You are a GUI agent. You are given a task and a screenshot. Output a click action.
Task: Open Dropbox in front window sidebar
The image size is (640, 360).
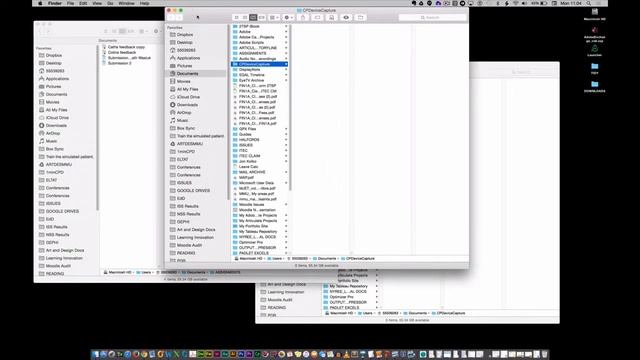(181, 35)
